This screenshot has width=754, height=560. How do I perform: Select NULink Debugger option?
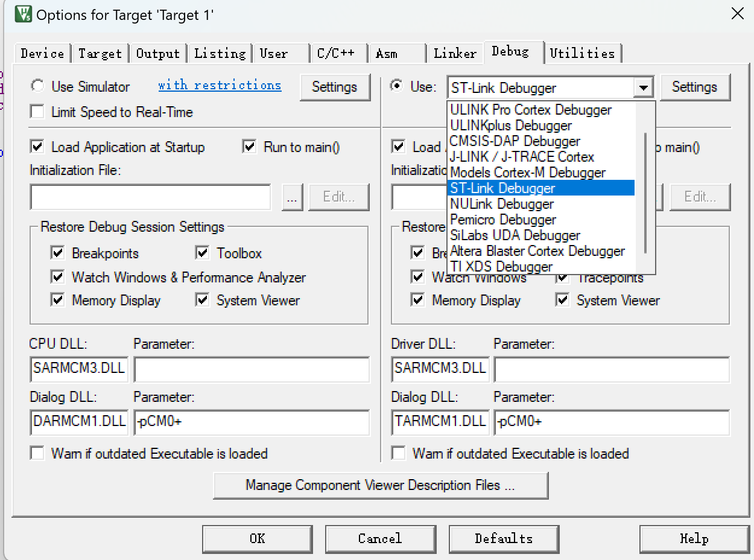point(502,204)
